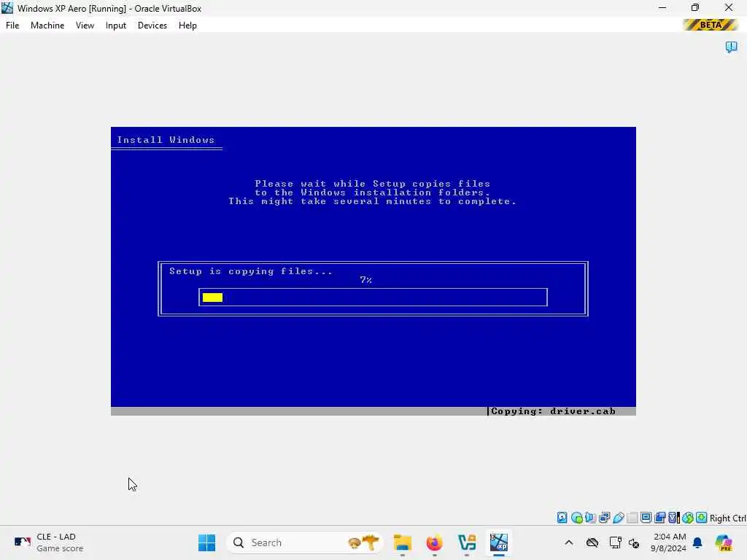Click the cloud sync tray icon
Screen dimensions: 747x560
(592, 542)
